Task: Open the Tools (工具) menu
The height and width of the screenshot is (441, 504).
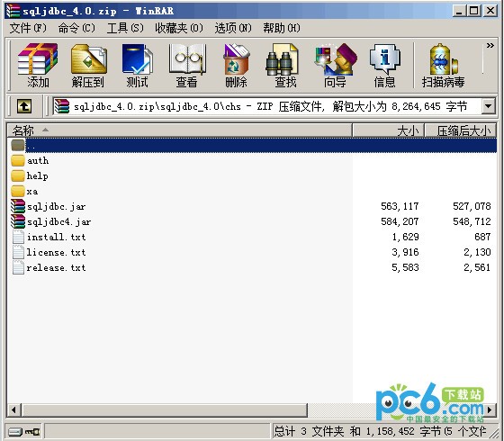Action: point(125,28)
